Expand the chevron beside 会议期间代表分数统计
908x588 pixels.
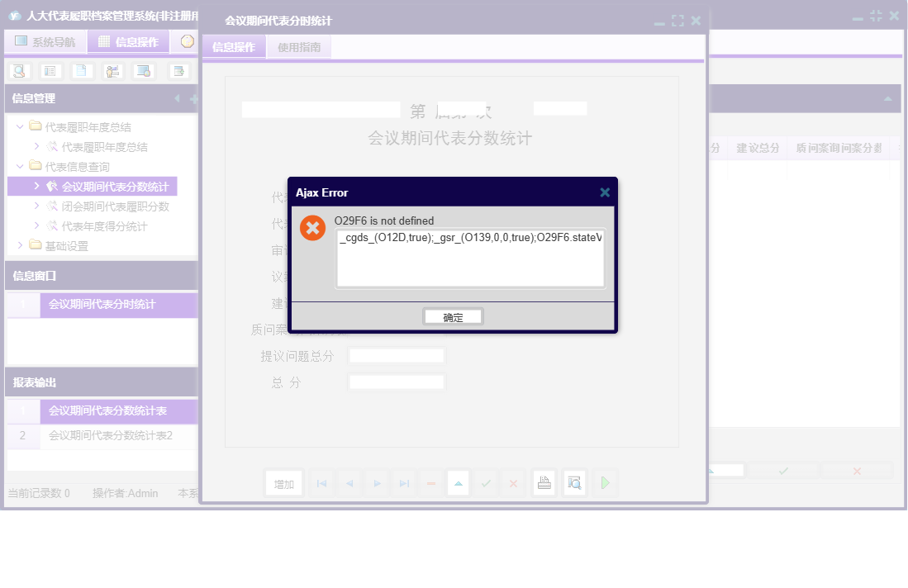coord(36,186)
